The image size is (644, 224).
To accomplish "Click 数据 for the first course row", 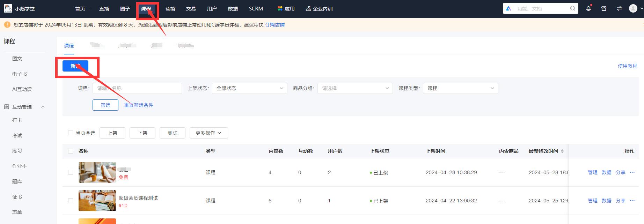I will point(607,172).
